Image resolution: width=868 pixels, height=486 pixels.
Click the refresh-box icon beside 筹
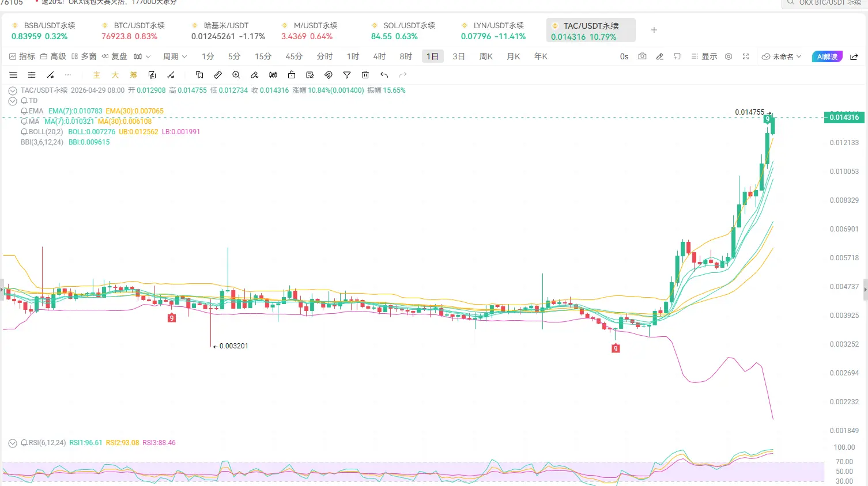point(152,75)
